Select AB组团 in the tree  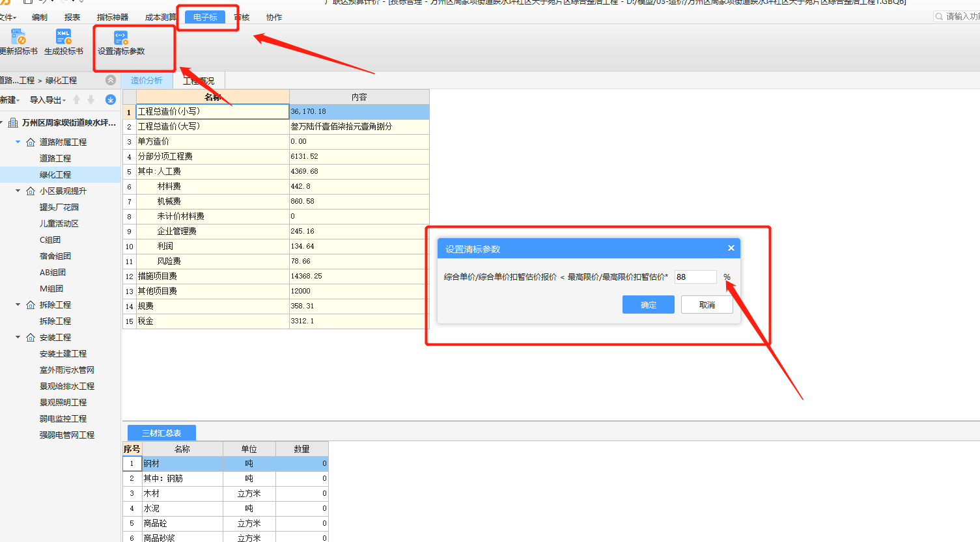click(53, 272)
